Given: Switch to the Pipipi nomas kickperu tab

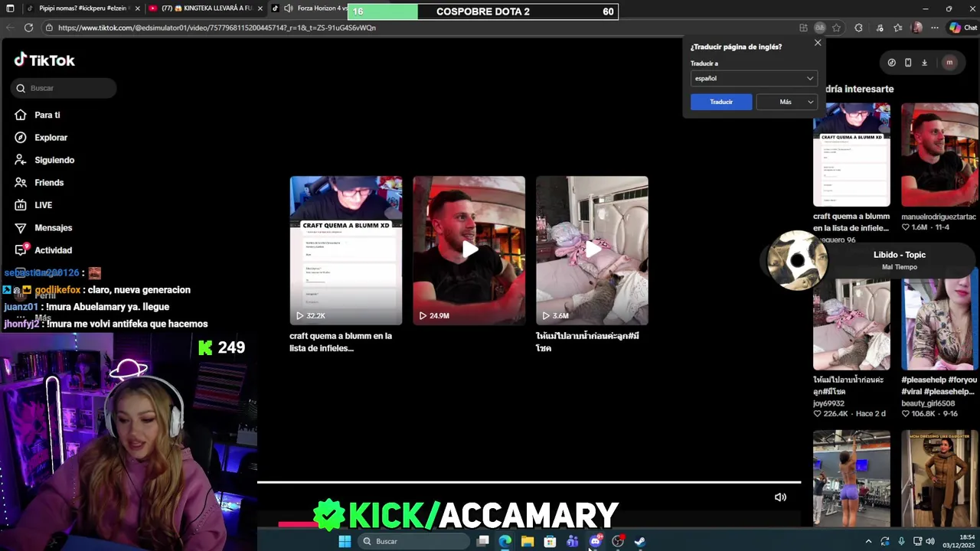Looking at the screenshot, I should pos(83,8).
